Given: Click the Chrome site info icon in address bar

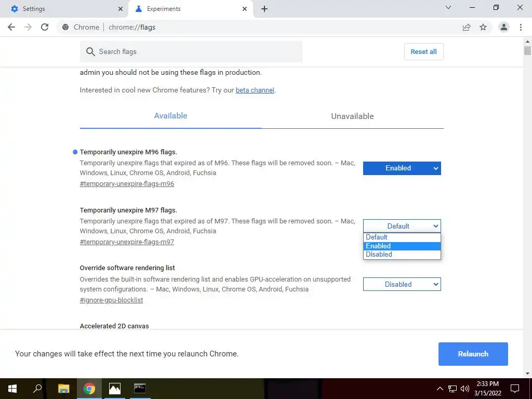Looking at the screenshot, I should pyautogui.click(x=65, y=27).
